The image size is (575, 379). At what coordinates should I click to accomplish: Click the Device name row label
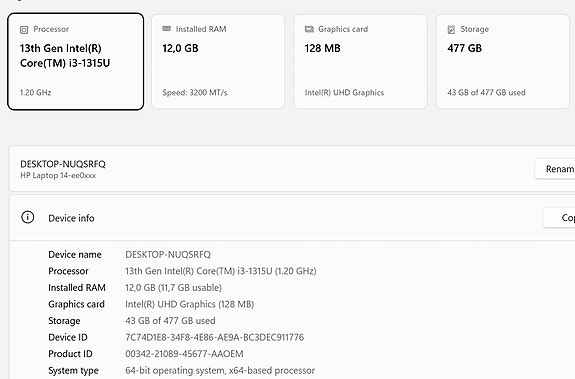point(75,255)
